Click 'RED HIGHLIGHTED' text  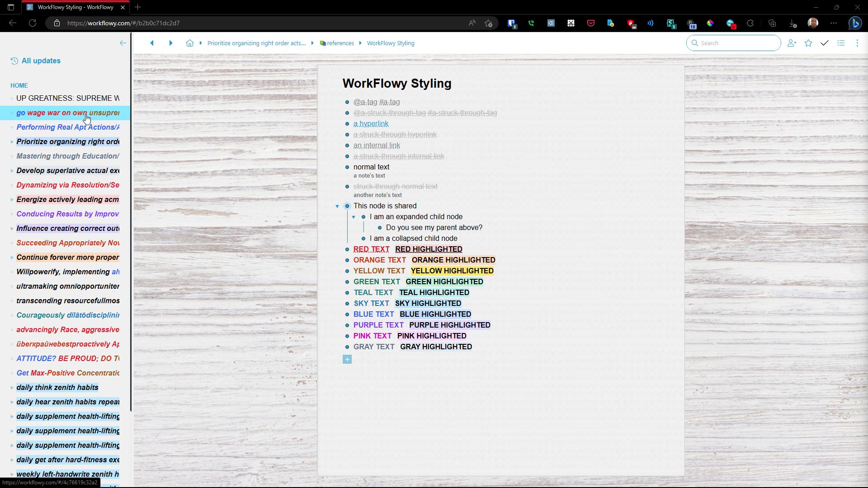(x=429, y=249)
